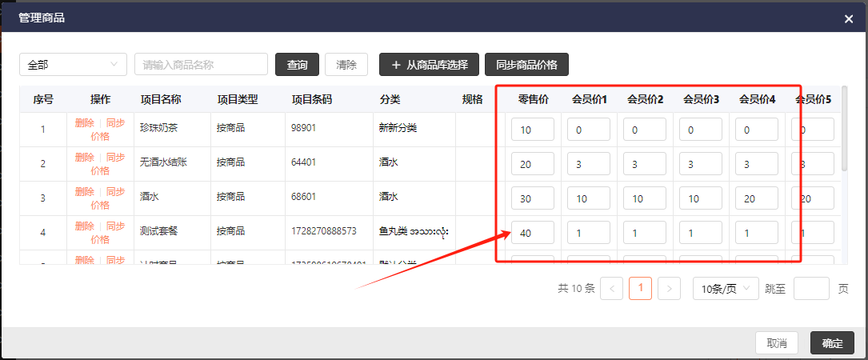This screenshot has width=868, height=360.
Task: Click the 查询 search button
Action: point(297,65)
